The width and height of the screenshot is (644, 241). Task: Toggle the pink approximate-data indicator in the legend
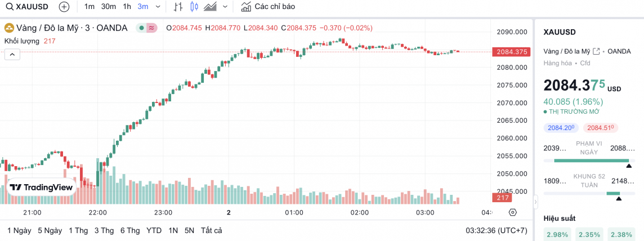(151, 28)
